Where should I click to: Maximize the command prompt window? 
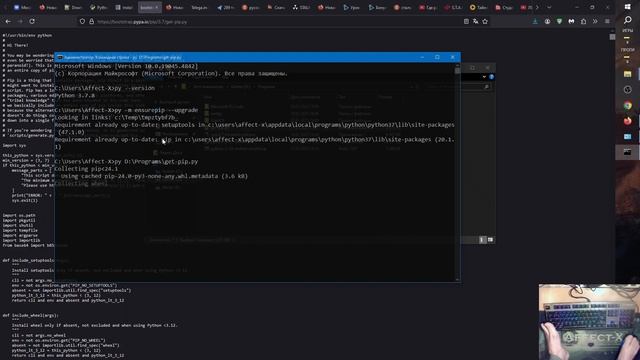437,57
